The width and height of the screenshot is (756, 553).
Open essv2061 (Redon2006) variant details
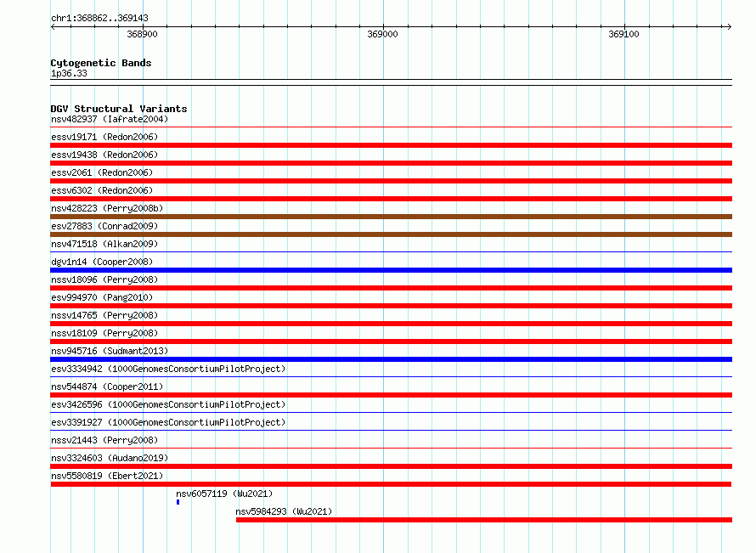tap(102, 172)
